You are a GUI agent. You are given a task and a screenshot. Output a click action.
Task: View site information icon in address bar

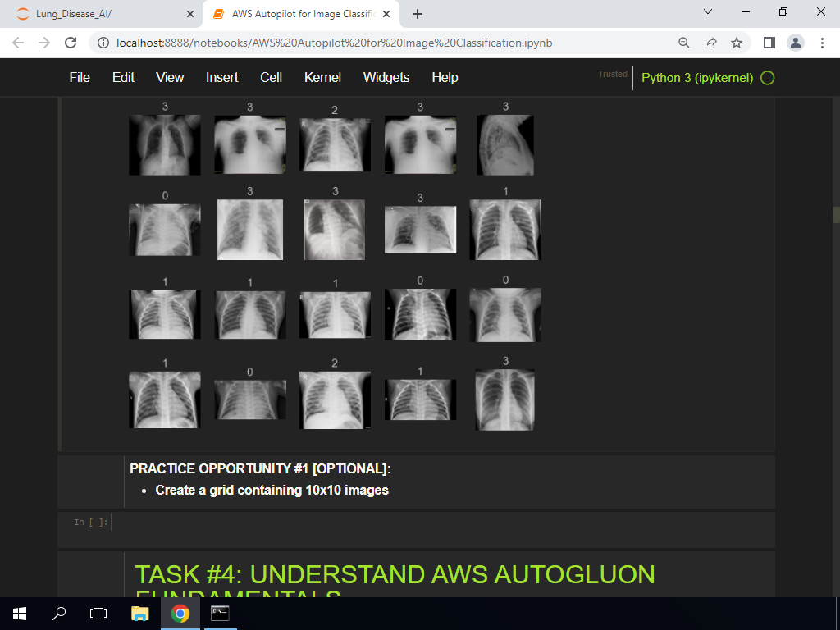103,43
